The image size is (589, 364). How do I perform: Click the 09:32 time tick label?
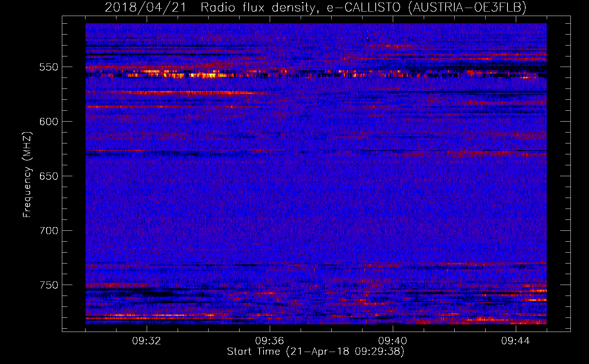tap(147, 341)
